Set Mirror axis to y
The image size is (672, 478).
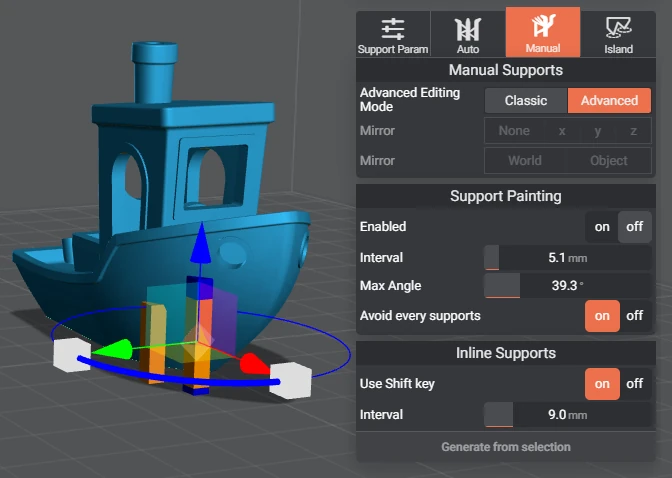pos(597,131)
